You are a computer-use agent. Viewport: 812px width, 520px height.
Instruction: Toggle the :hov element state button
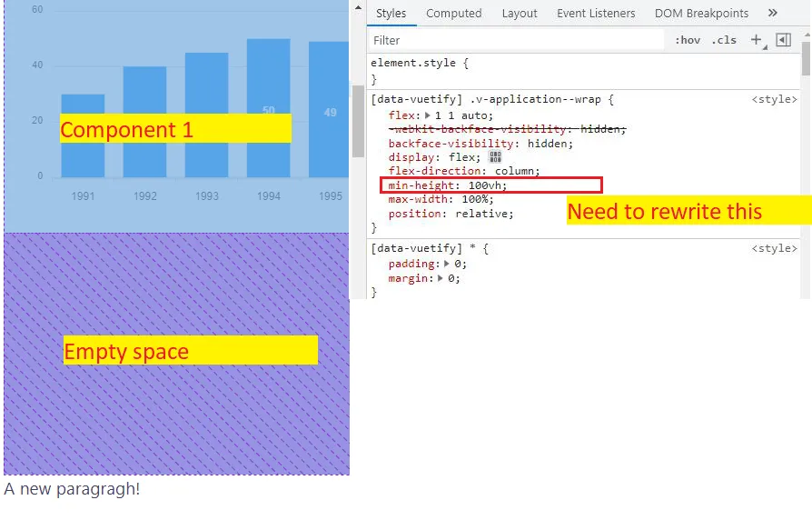[x=688, y=40]
